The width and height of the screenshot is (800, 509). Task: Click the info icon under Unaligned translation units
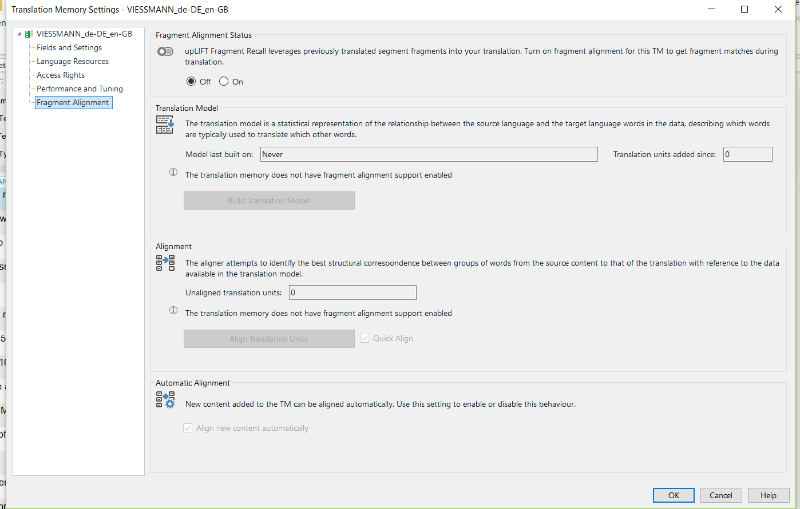tap(173, 310)
